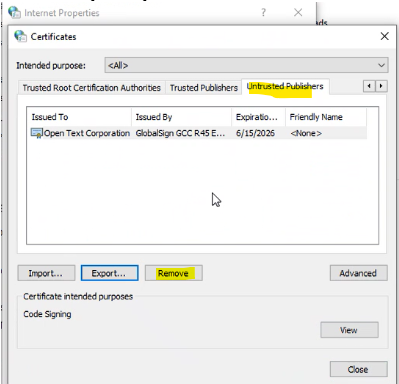Click the 6/15/2026 expiration date cell
The height and width of the screenshot is (384, 399).
click(x=255, y=133)
